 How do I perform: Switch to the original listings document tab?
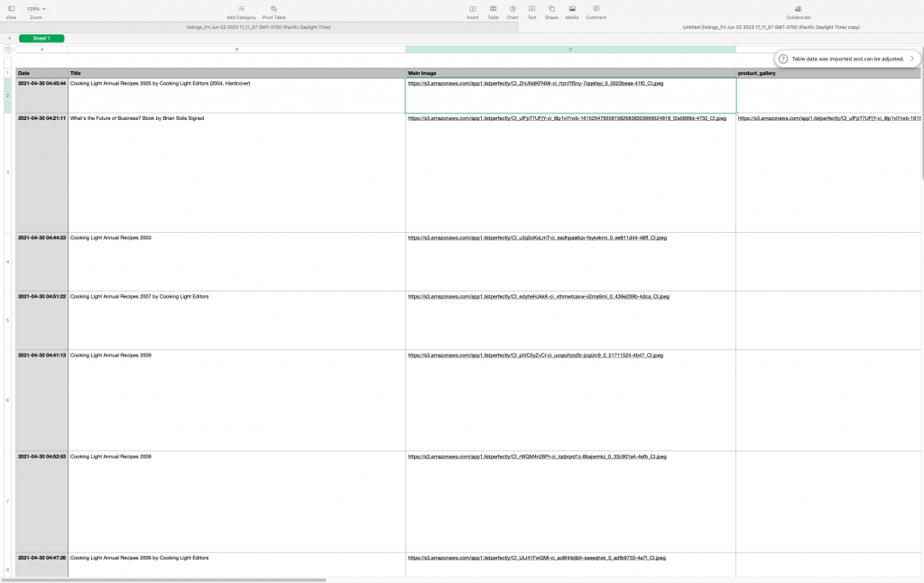(x=259, y=27)
